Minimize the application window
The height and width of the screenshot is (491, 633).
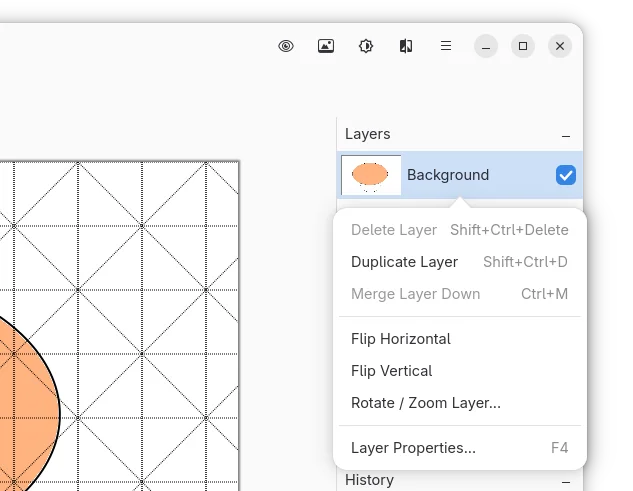486,46
